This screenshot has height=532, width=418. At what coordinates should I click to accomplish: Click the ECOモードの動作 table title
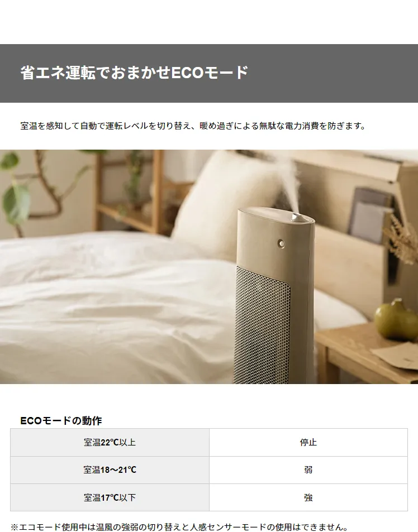(x=61, y=421)
